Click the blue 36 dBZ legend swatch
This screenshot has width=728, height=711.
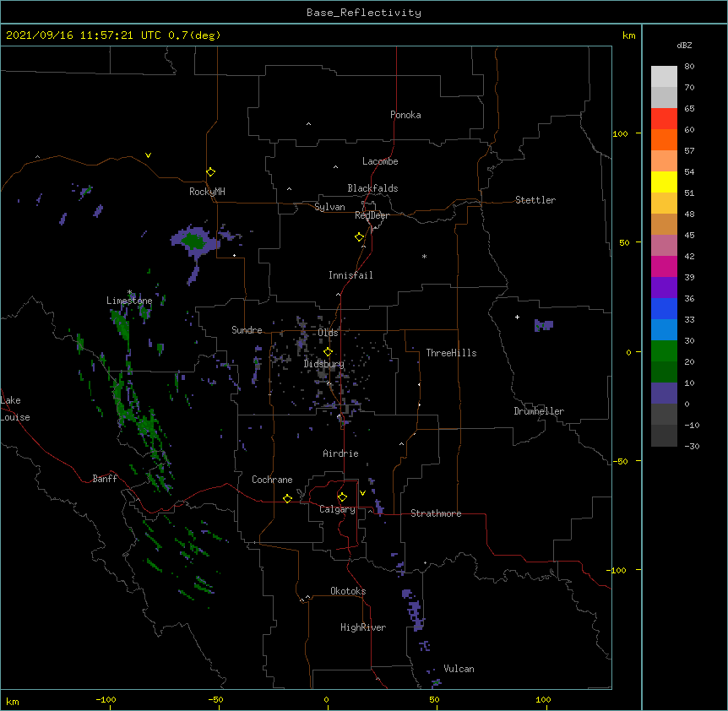coord(664,308)
